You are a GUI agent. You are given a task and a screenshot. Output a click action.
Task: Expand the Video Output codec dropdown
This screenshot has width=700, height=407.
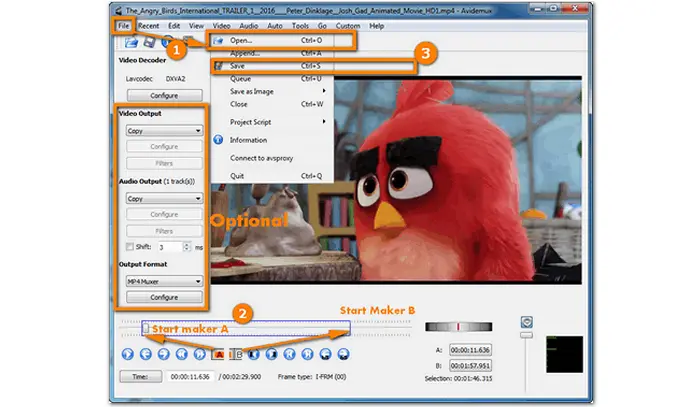point(161,130)
